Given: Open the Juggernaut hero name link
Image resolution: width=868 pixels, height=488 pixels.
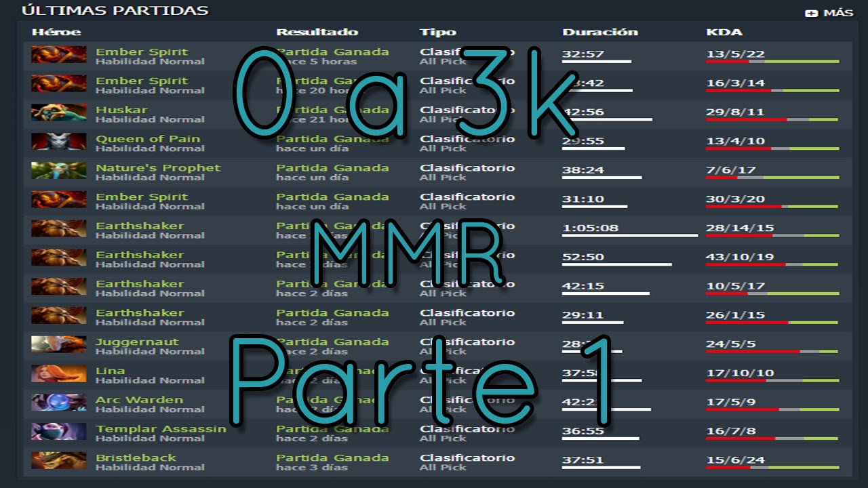Looking at the screenshot, I should 137,342.
